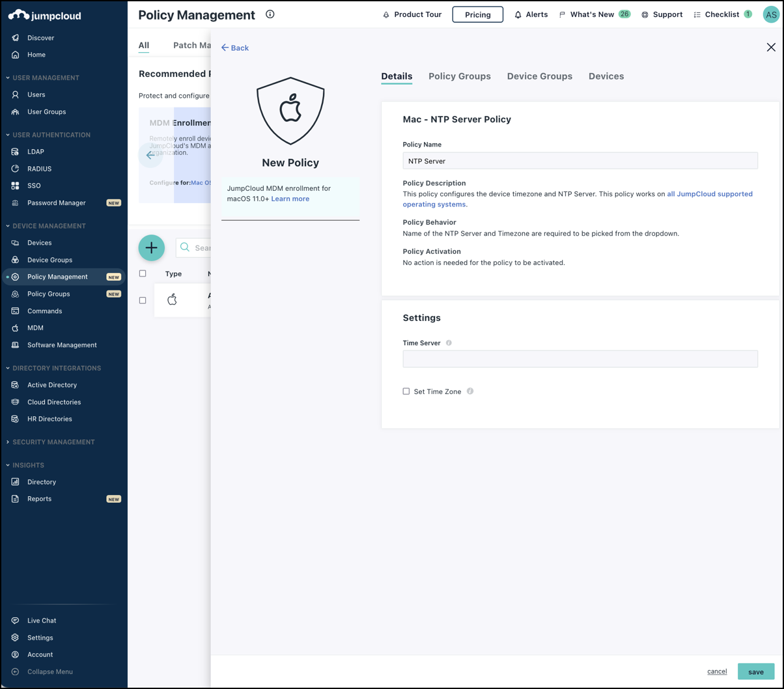Viewport: 784px width, 689px height.
Task: Save the NTP Server policy
Action: tap(755, 671)
